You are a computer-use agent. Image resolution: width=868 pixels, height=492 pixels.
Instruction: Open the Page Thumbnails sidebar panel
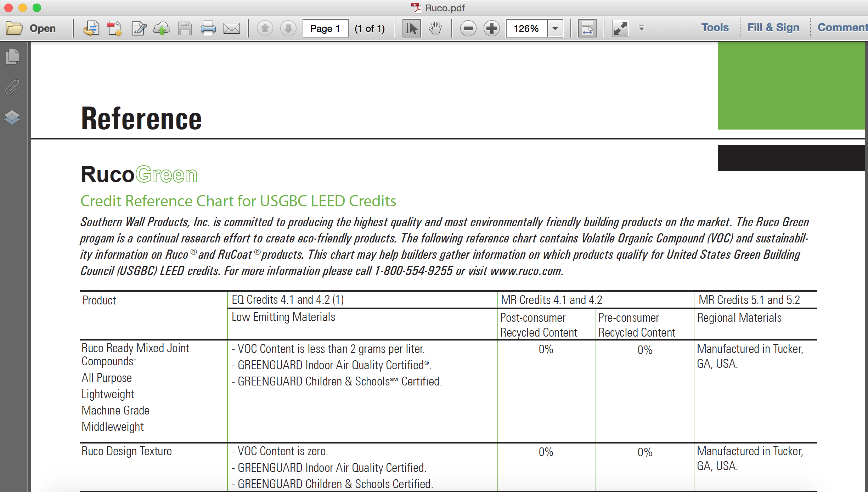point(12,57)
